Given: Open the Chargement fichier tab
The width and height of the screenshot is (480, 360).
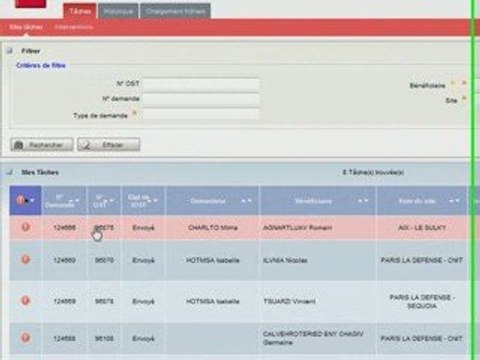Looking at the screenshot, I should [175, 11].
